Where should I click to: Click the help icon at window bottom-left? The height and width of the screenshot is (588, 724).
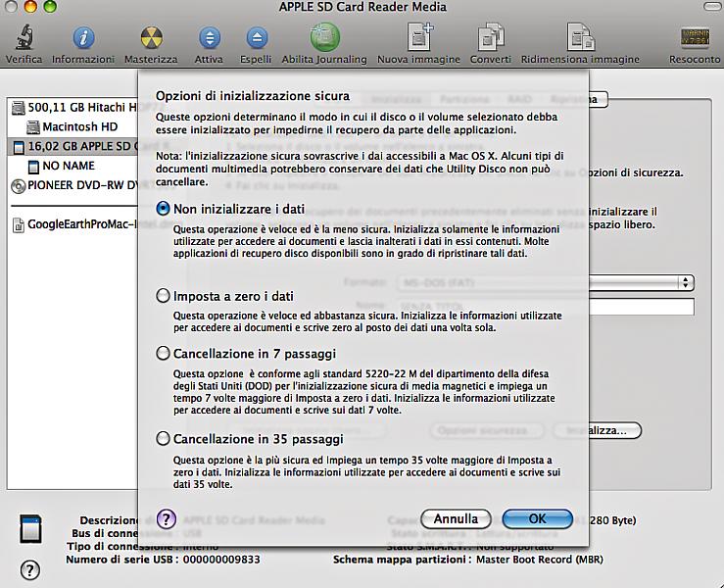click(x=30, y=570)
